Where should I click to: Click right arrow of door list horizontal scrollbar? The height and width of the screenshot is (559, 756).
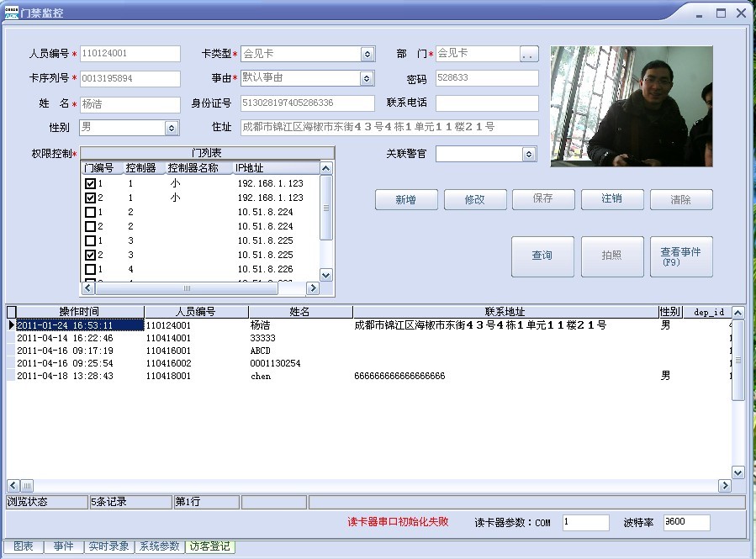[x=313, y=288]
